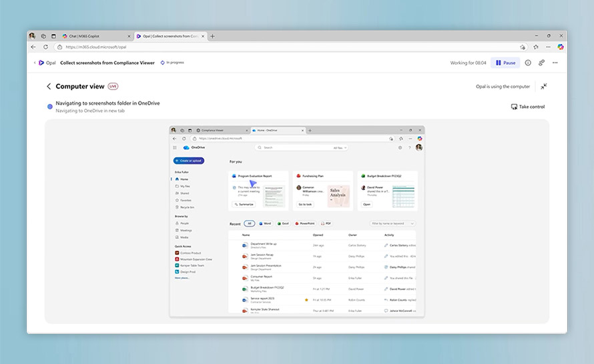Open Recycle bin in OneDrive sidebar
The height and width of the screenshot is (364, 594).
point(187,207)
